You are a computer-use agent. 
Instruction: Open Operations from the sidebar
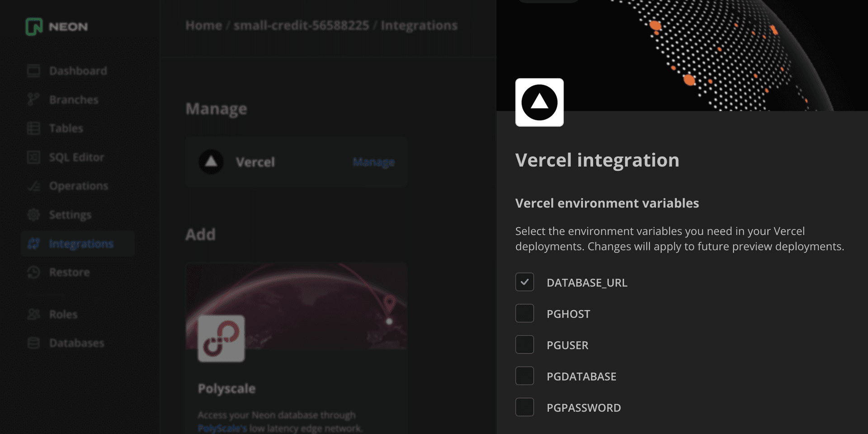(78, 186)
